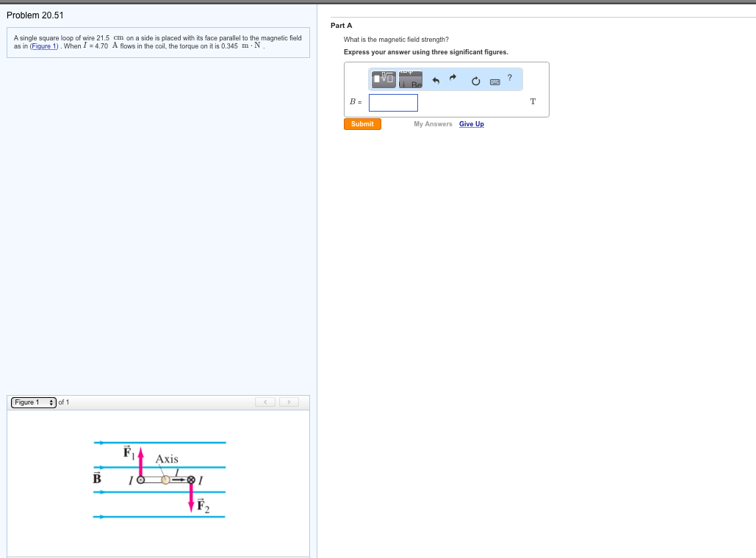This screenshot has width=756, height=558.
Task: Advance to the next figure with the right arrow
Action: [x=289, y=402]
